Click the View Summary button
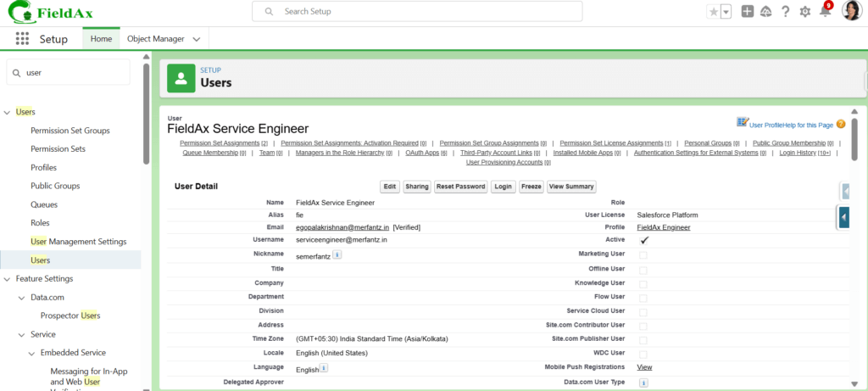 pyautogui.click(x=571, y=187)
